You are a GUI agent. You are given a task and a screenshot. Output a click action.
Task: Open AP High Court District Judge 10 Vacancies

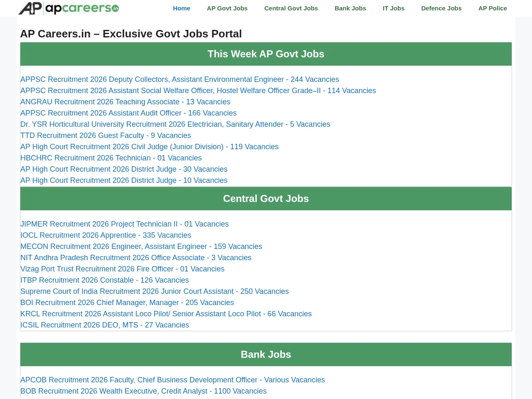pyautogui.click(x=124, y=180)
